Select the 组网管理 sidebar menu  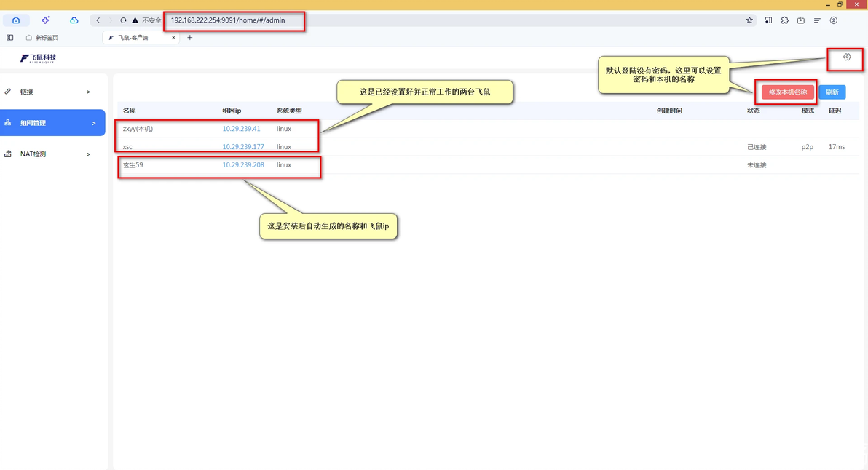click(52, 123)
